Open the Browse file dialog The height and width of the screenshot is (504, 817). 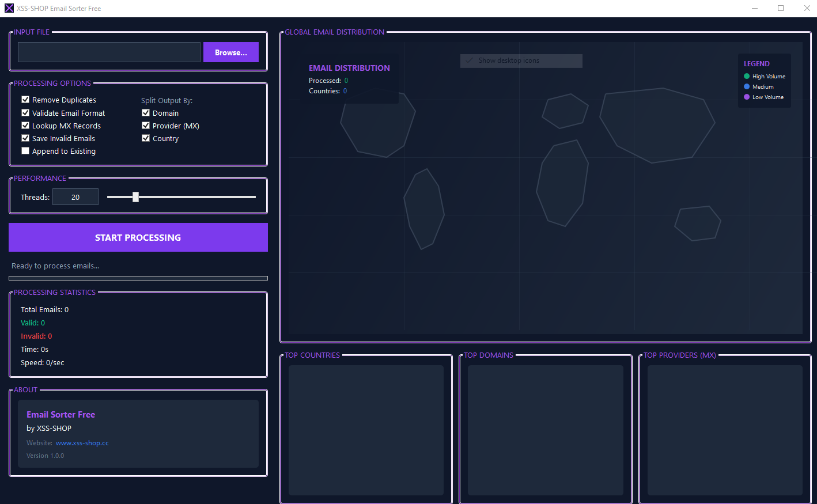pos(230,52)
